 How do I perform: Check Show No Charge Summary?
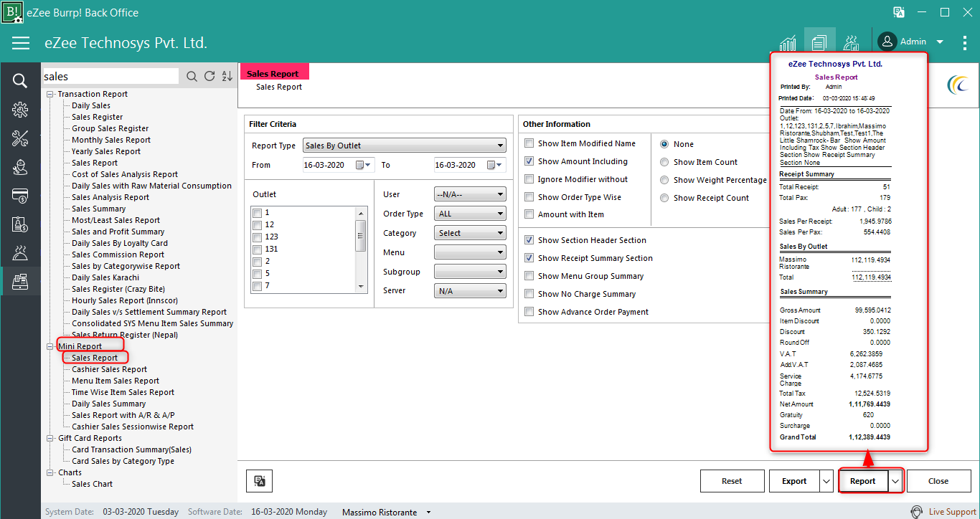click(529, 294)
